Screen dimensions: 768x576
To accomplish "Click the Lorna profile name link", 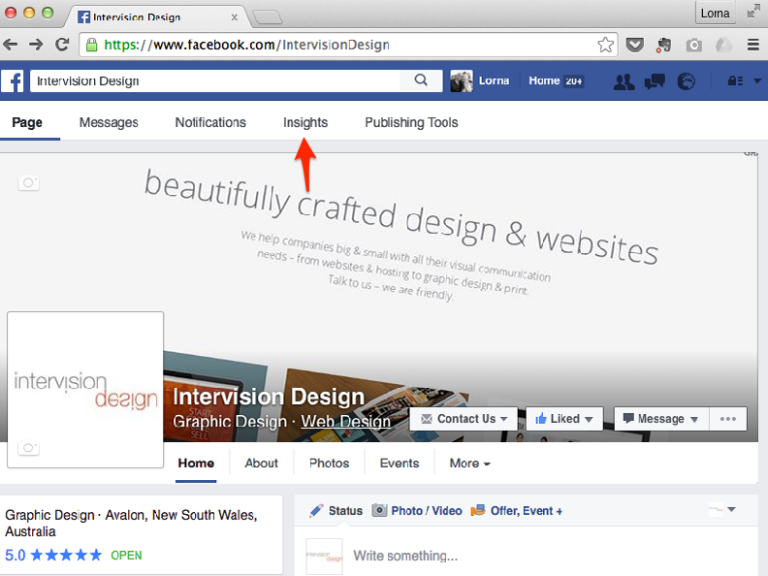I will pos(494,81).
